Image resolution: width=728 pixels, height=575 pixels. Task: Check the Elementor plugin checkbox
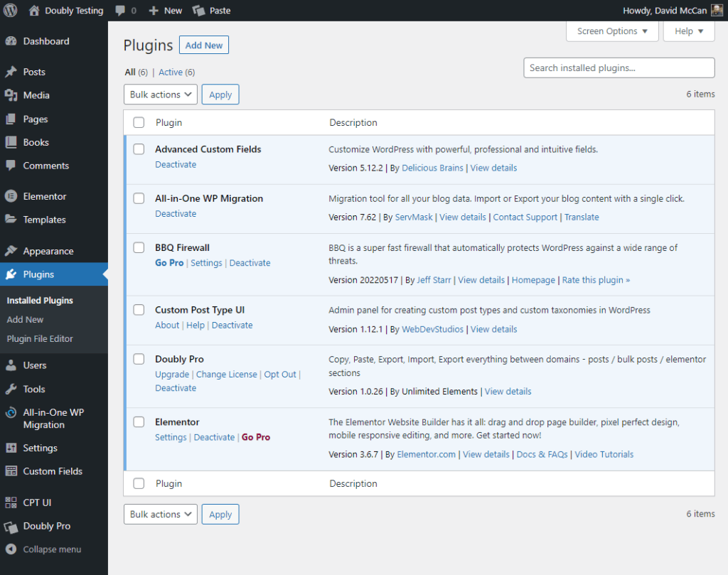pos(139,421)
